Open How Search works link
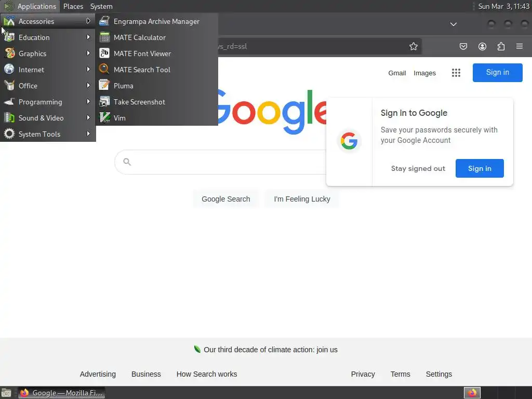 (207, 374)
